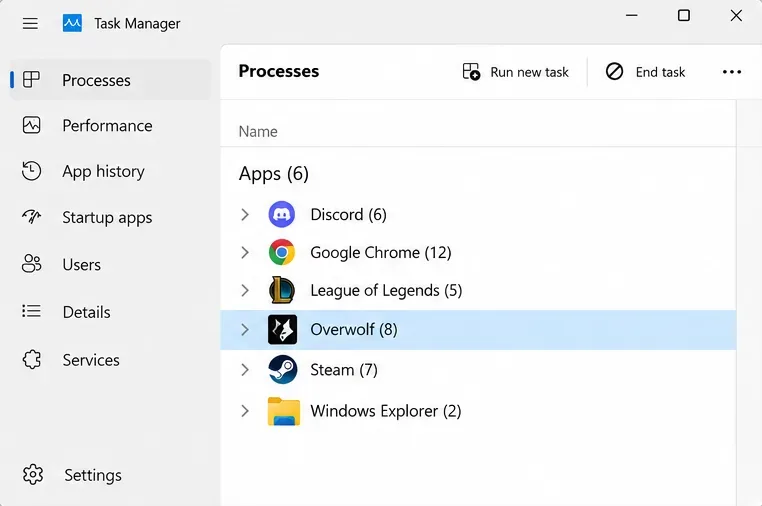The height and width of the screenshot is (506, 762).
Task: Expand the Steam process group
Action: tap(245, 369)
